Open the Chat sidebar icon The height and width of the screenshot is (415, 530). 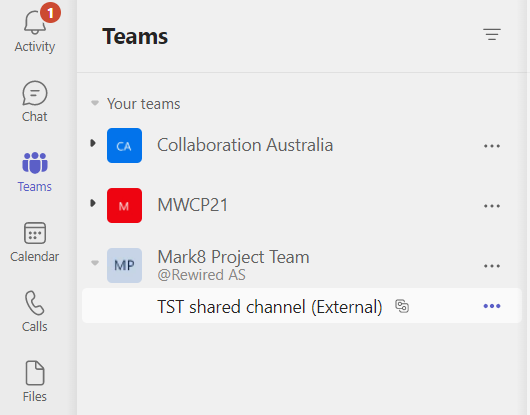click(34, 94)
